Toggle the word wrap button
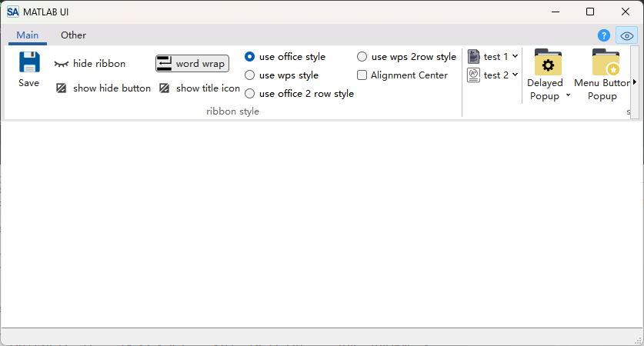The height and width of the screenshot is (346, 644). coord(192,64)
